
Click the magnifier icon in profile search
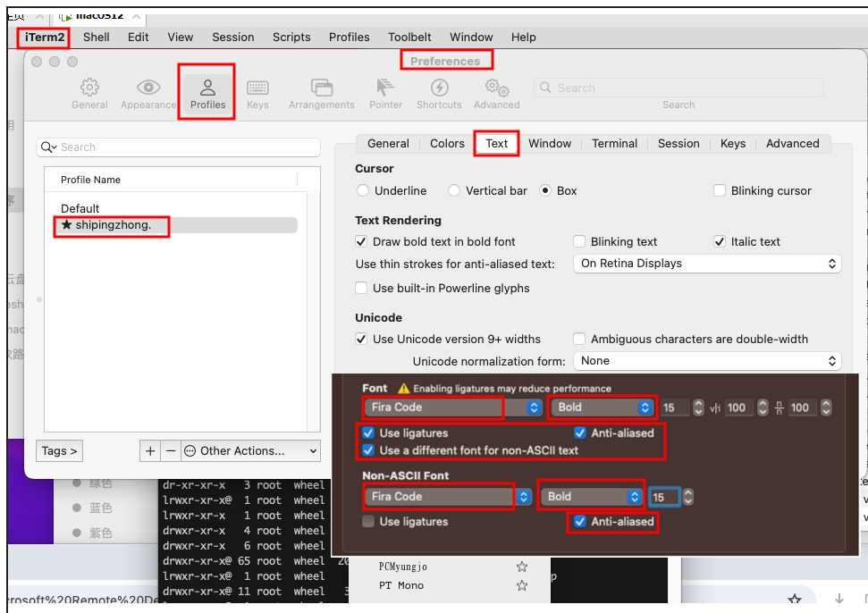(x=48, y=147)
